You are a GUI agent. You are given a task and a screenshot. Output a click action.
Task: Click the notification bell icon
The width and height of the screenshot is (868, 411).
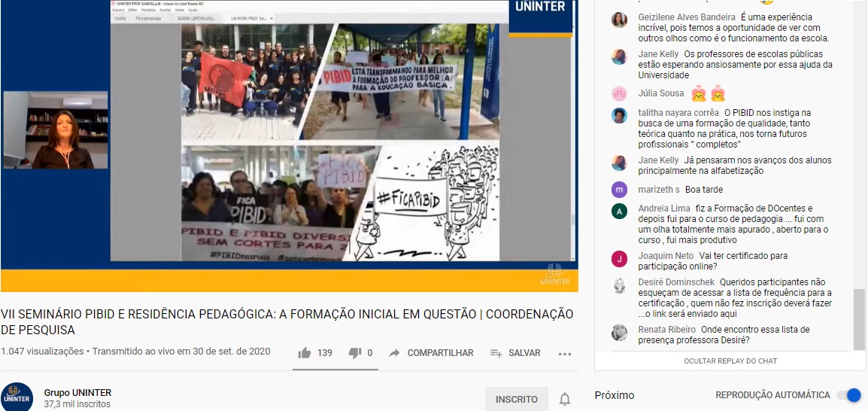(x=564, y=399)
